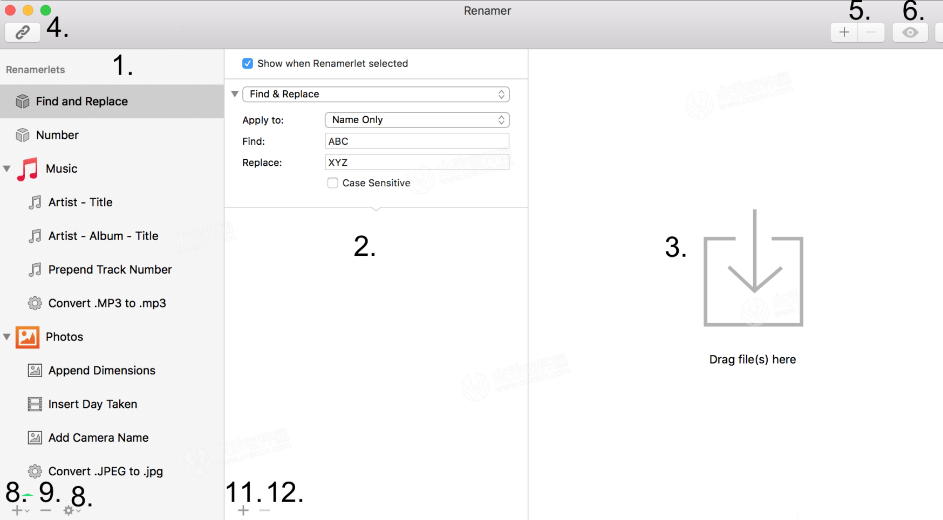The height and width of the screenshot is (520, 943).
Task: Click the Add Camera Name image icon
Action: tap(35, 438)
